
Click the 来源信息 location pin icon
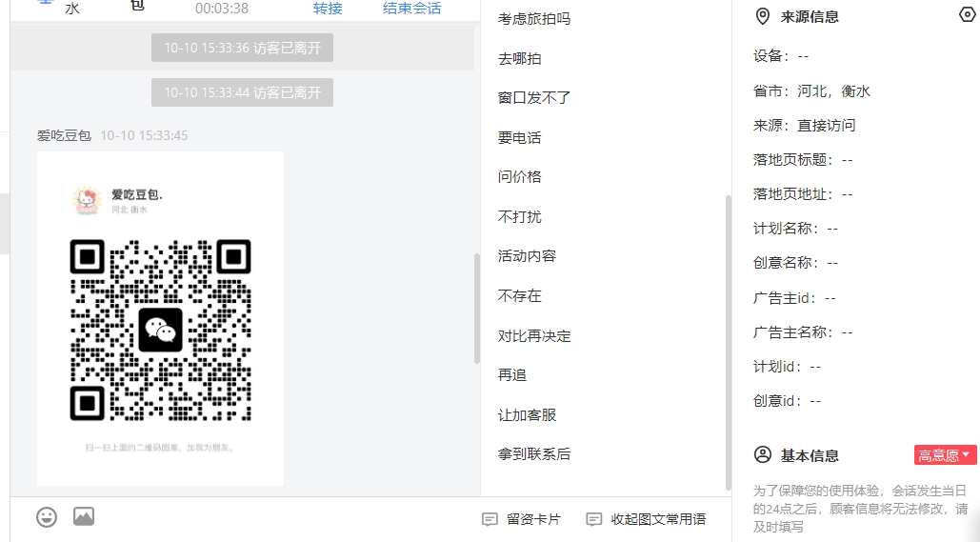tap(763, 17)
